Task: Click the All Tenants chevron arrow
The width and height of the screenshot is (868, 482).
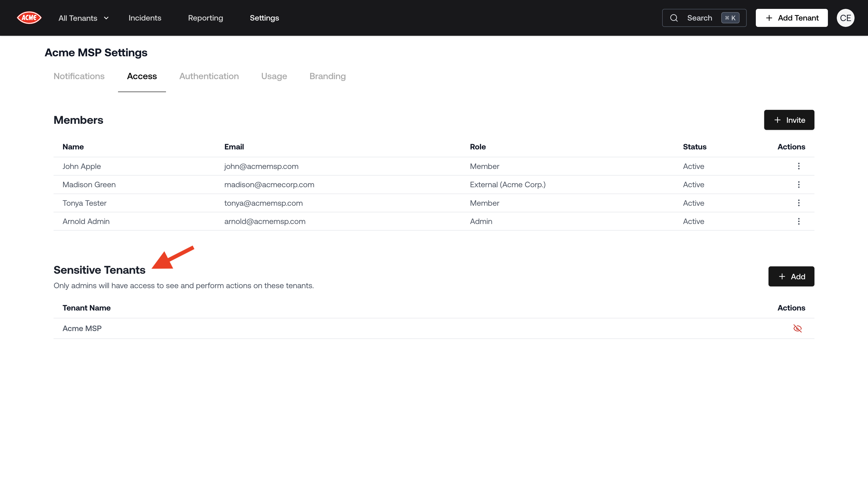Action: [106, 18]
